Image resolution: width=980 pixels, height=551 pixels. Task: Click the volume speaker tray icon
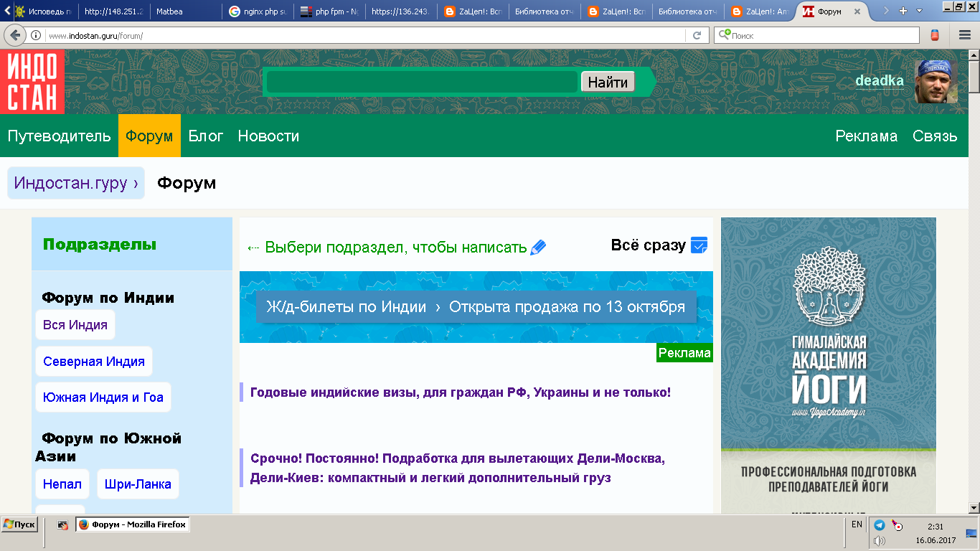(x=880, y=541)
